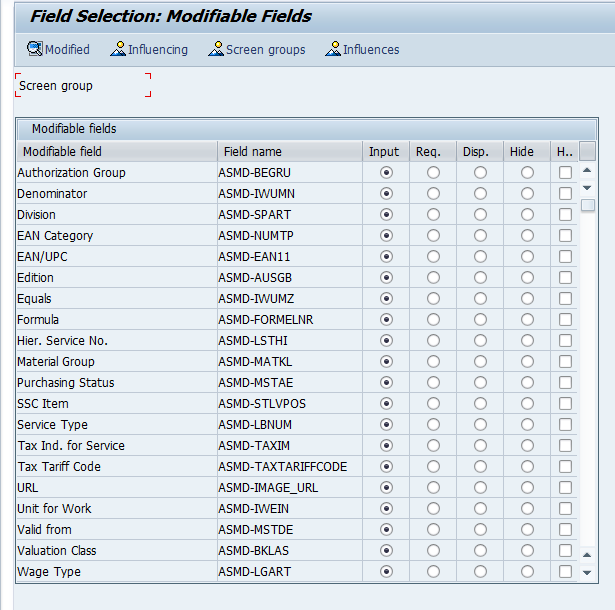This screenshot has width=615, height=610.
Task: Click the Influences toolbar icon
Action: [x=333, y=49]
